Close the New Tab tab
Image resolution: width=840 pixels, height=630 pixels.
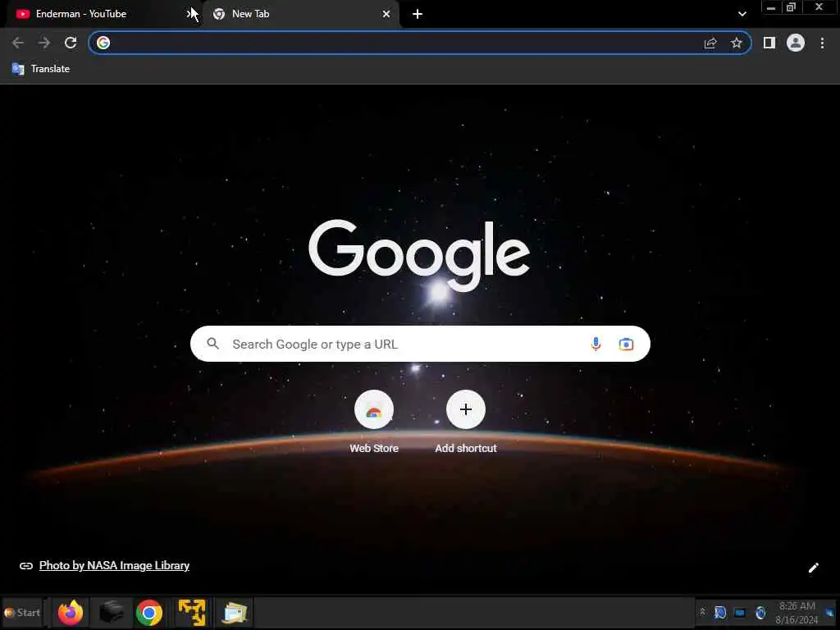tap(386, 14)
